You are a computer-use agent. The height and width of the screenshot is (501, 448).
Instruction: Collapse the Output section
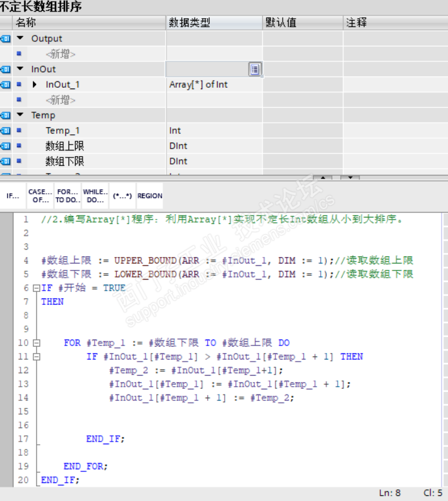[x=20, y=38]
